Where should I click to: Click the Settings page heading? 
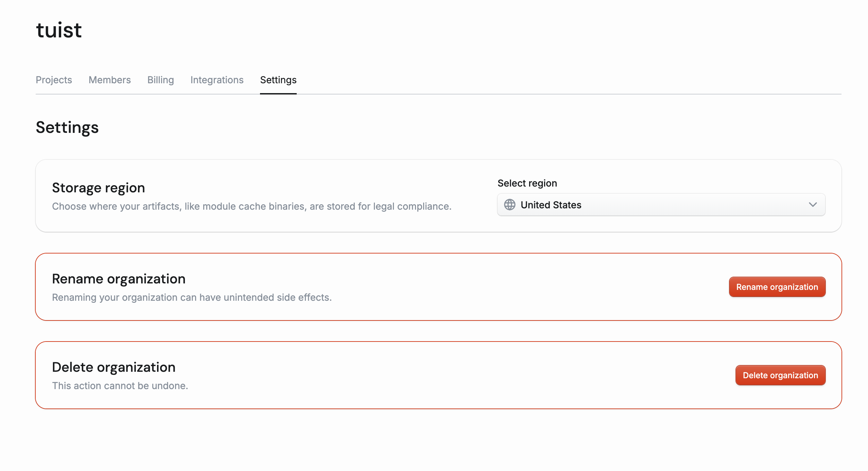coord(67,127)
